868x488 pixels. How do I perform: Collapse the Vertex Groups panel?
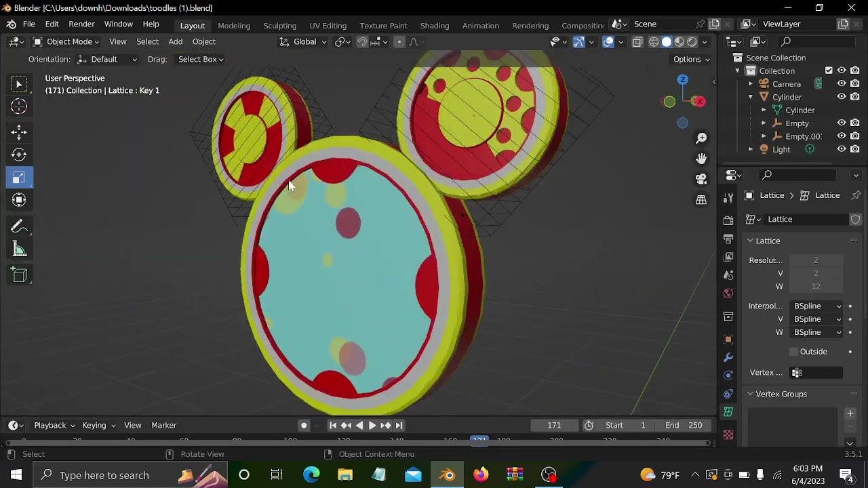pyautogui.click(x=751, y=394)
